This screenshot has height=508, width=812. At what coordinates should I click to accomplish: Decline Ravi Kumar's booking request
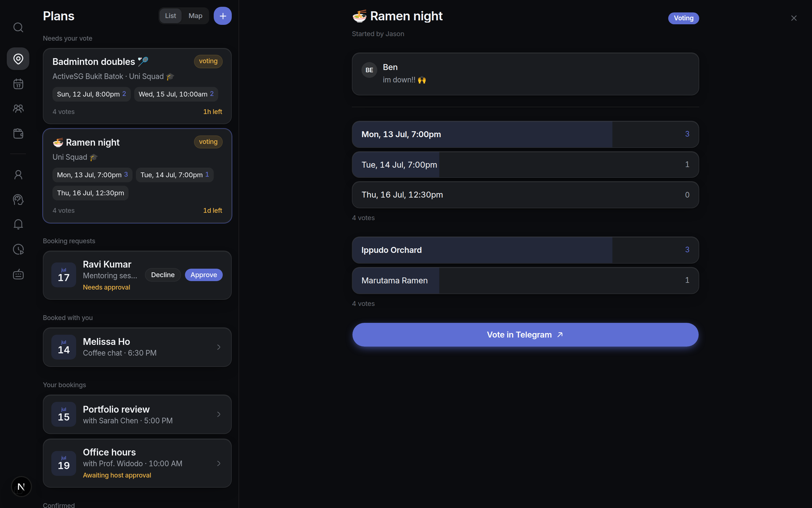coord(163,275)
